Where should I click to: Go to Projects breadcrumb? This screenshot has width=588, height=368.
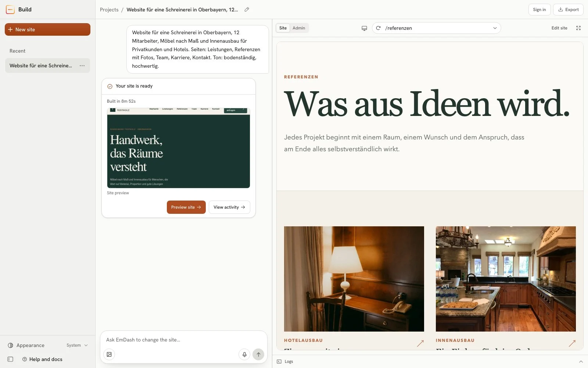(109, 10)
